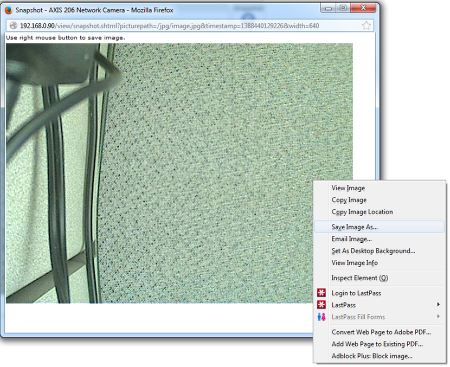Click Adblock Plus: Block image...
450x367 pixels.
(x=372, y=356)
